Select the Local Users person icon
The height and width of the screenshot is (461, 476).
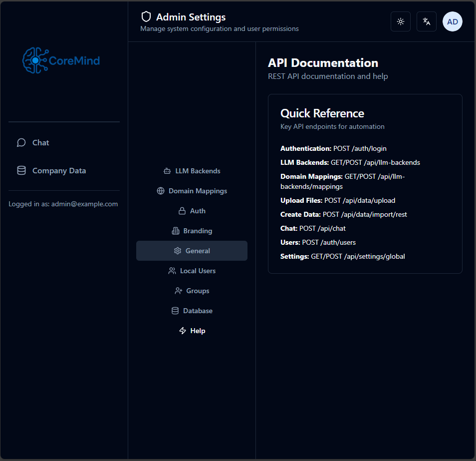[171, 270]
